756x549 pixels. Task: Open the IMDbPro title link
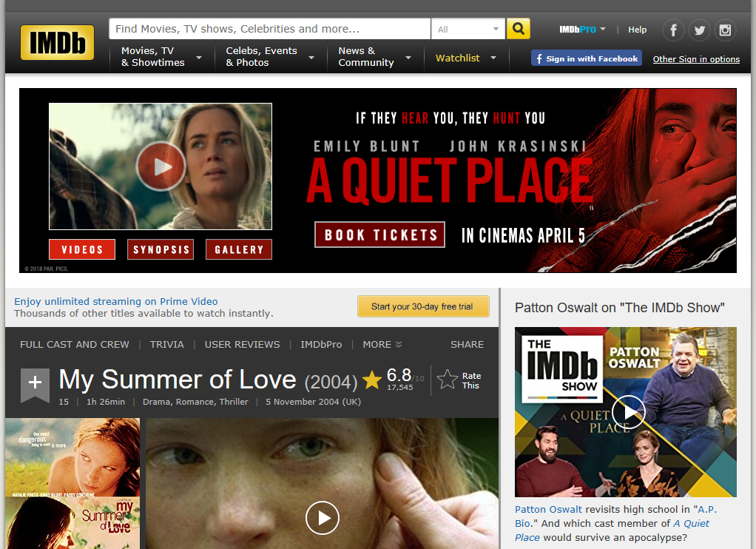[x=321, y=345]
